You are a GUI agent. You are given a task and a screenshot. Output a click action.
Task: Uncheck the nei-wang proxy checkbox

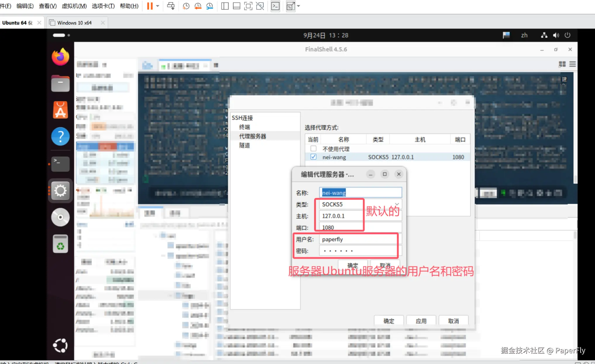(313, 157)
